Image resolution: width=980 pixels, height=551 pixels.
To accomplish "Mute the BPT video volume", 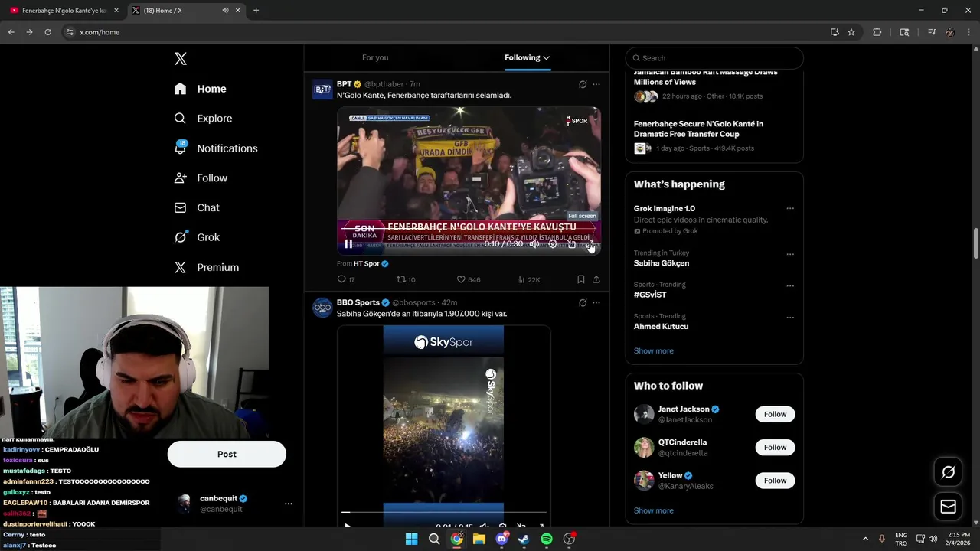I will pos(534,244).
